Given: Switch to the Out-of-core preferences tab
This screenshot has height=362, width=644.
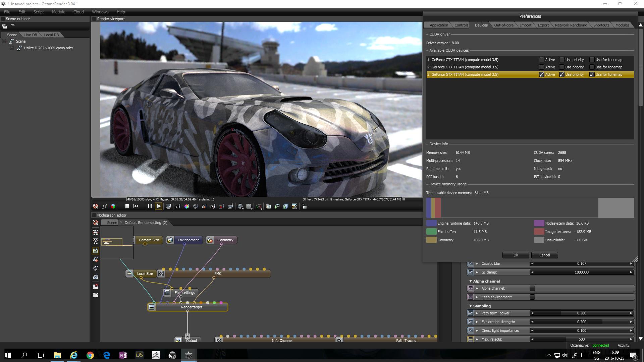Looking at the screenshot, I should [503, 25].
